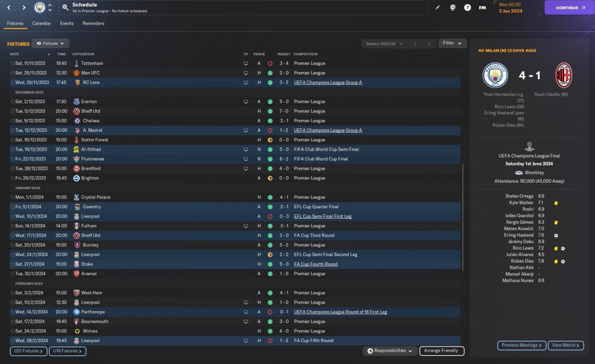
Task: Select the Fixtures tab
Action: point(15,23)
